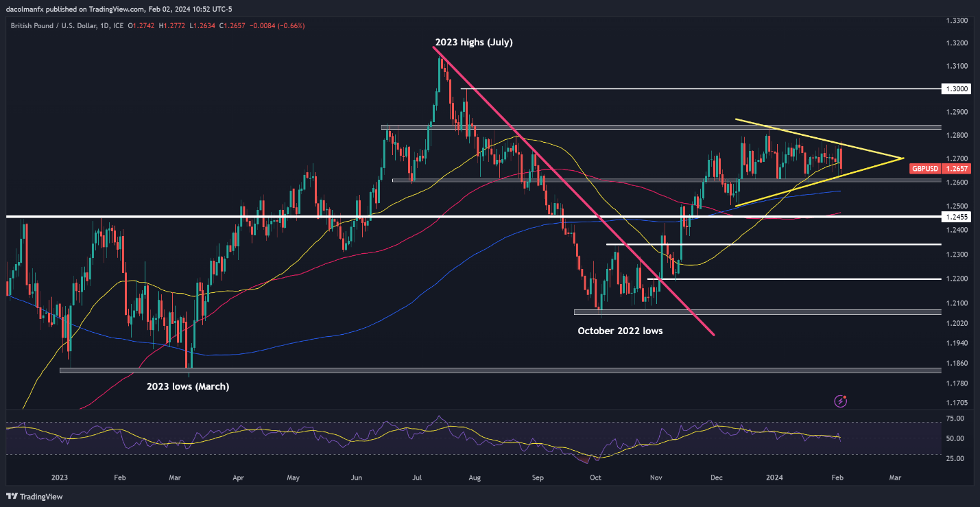Click the 2023 label on the time axis
The image size is (980, 507).
pos(59,477)
